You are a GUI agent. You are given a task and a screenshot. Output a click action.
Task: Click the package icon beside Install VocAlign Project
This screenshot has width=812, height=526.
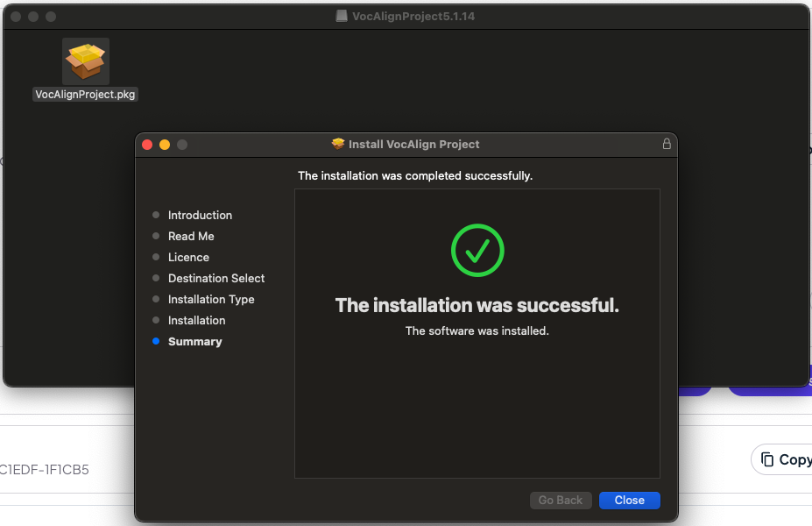click(338, 144)
